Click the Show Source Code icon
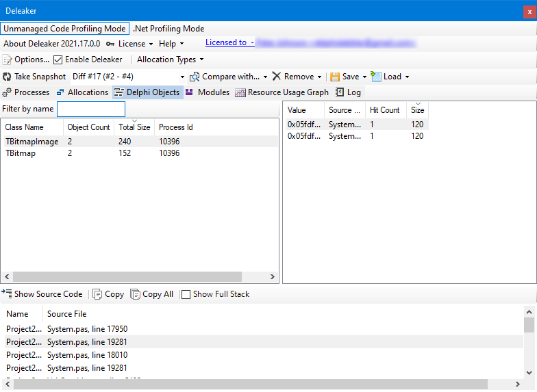Image resolution: width=537 pixels, height=392 pixels. pos(7,294)
